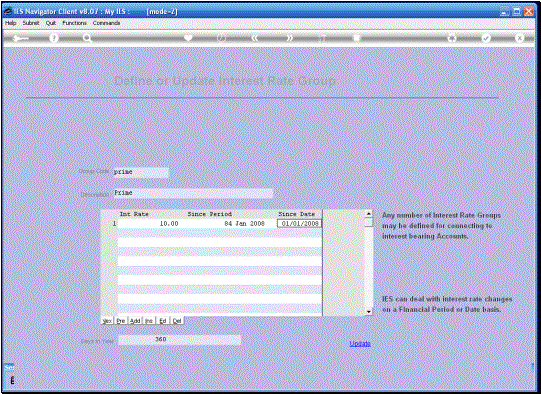This screenshot has height=394, width=541.
Task: Click the Update link
Action: [360, 344]
